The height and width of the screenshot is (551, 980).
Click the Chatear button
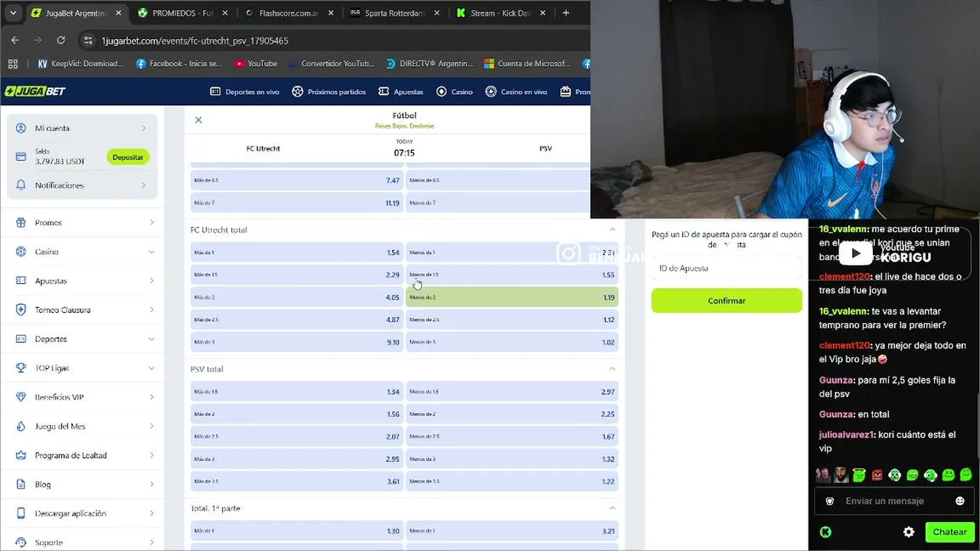(x=949, y=532)
